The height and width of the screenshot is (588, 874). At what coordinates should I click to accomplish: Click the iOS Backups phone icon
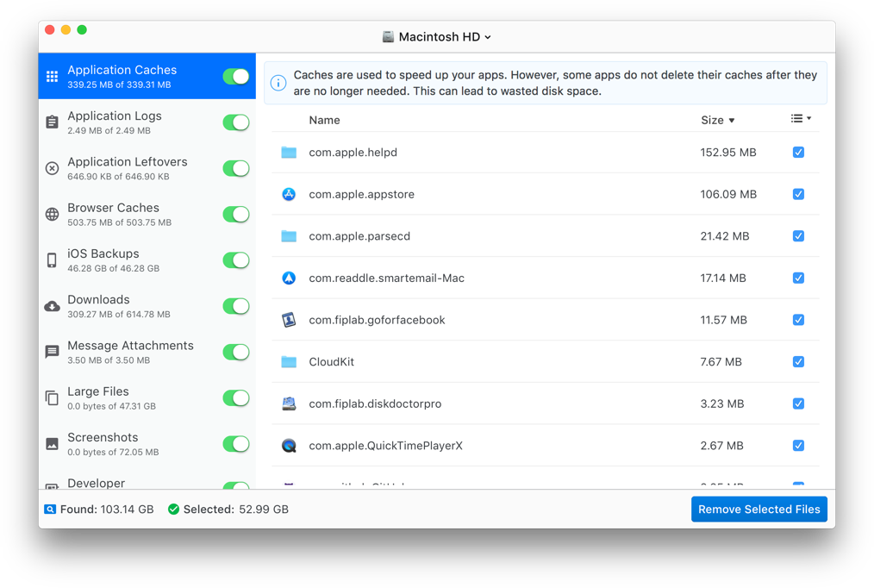[52, 260]
